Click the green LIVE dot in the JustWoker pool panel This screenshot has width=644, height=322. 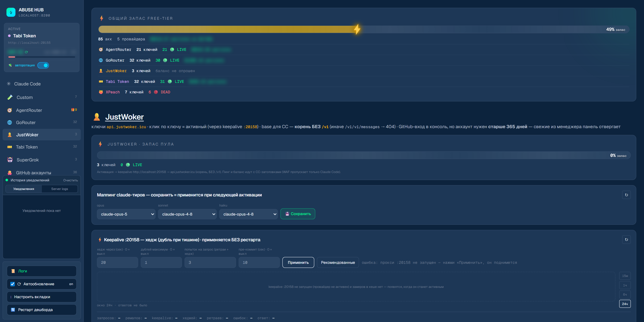coord(128,165)
